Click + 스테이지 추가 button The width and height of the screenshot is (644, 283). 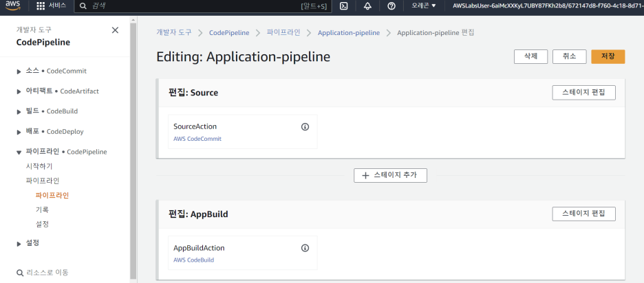pos(390,175)
